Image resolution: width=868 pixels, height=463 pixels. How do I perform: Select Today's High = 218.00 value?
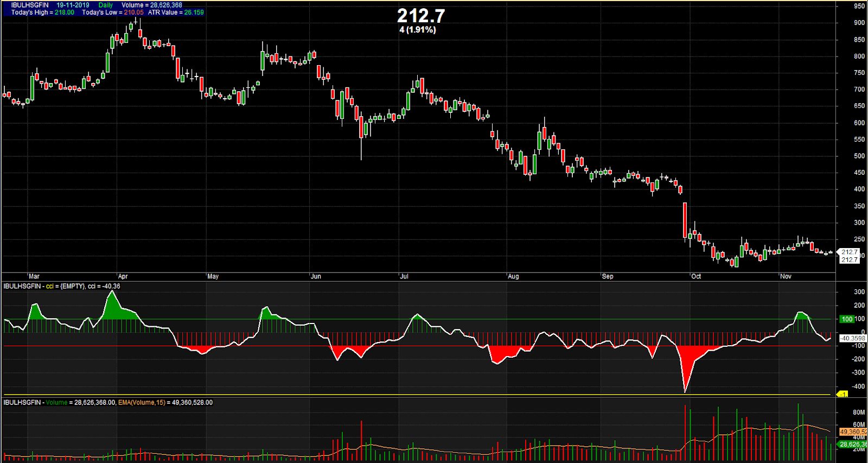(x=42, y=12)
